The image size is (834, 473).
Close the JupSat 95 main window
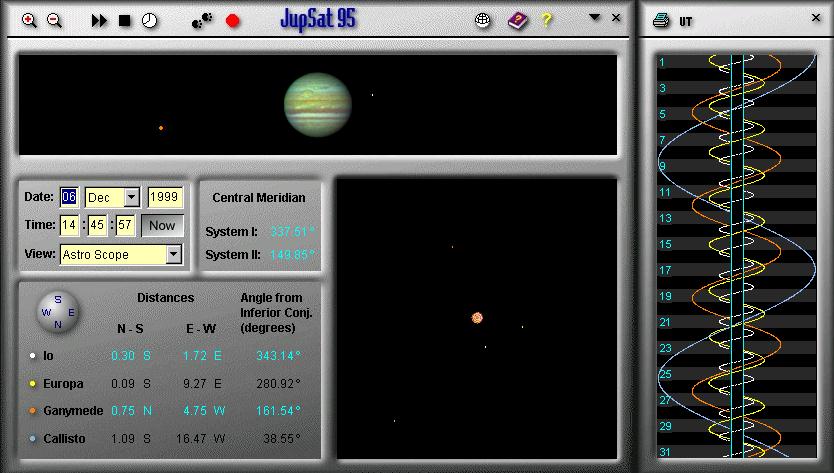[616, 18]
